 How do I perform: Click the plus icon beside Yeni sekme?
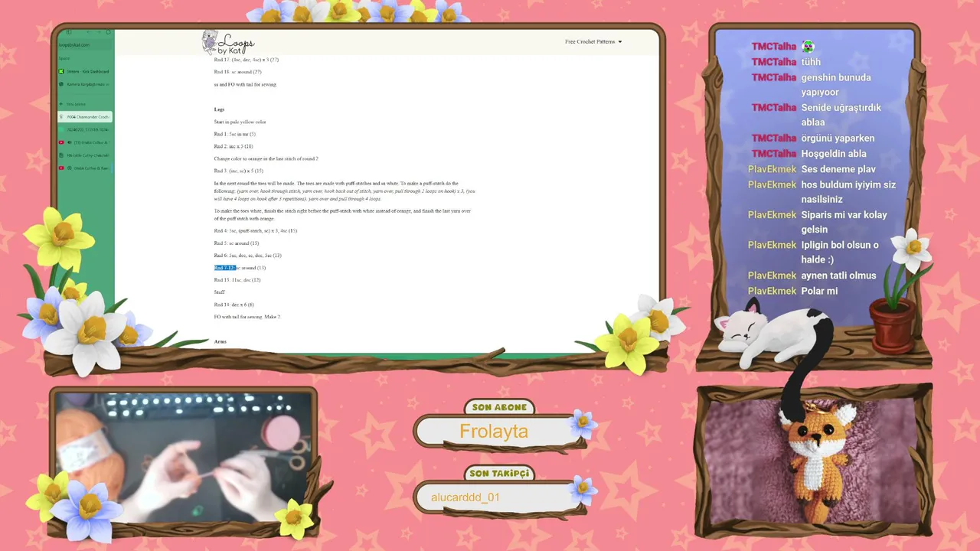pyautogui.click(x=61, y=104)
